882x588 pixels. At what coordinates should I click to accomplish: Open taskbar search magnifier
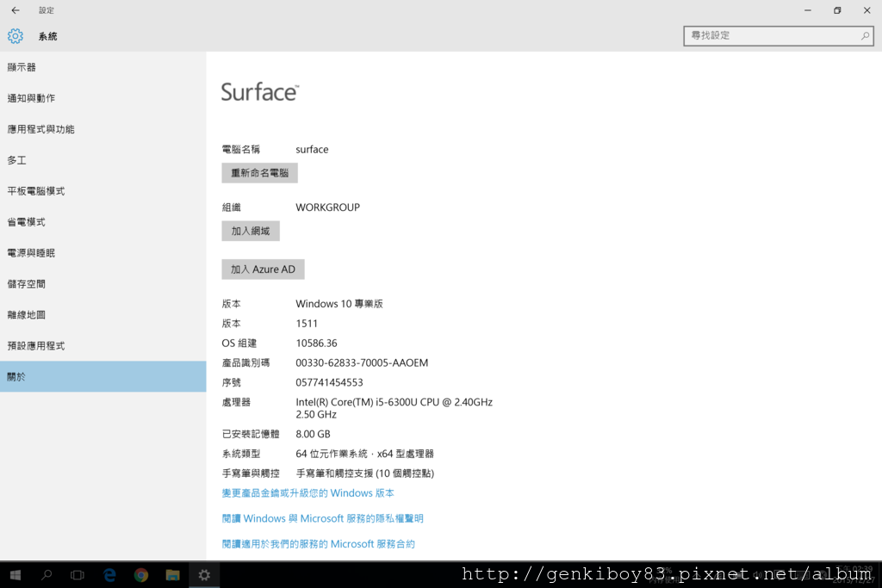(47, 574)
